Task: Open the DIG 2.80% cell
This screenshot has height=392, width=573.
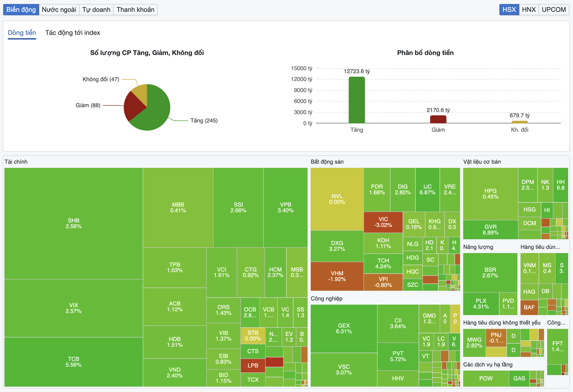Action: click(x=403, y=190)
